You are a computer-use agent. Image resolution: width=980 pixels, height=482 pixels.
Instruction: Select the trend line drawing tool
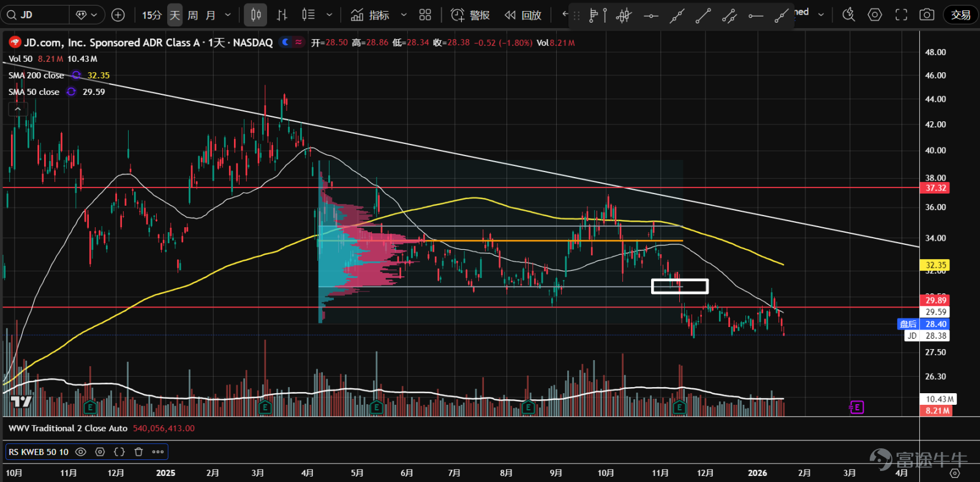click(703, 15)
